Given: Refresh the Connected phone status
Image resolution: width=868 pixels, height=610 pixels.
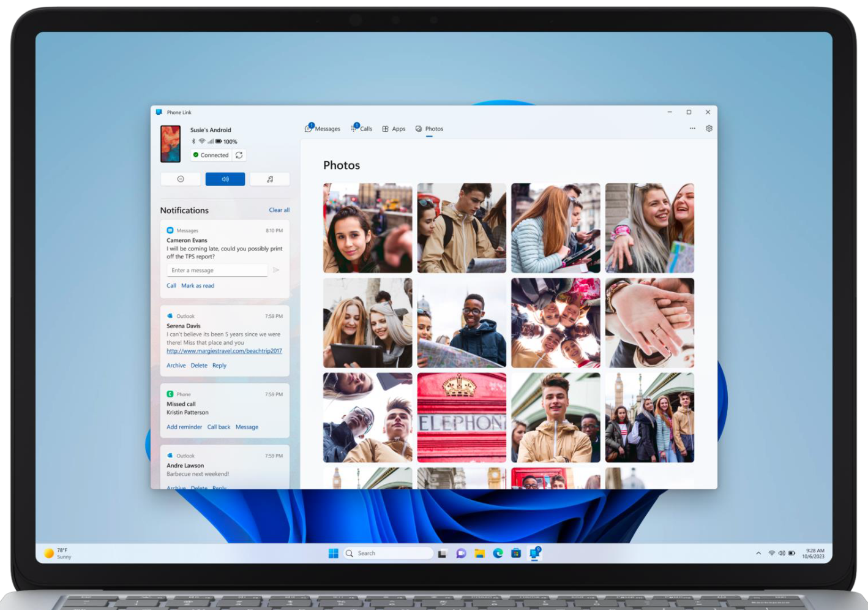Looking at the screenshot, I should (x=239, y=155).
